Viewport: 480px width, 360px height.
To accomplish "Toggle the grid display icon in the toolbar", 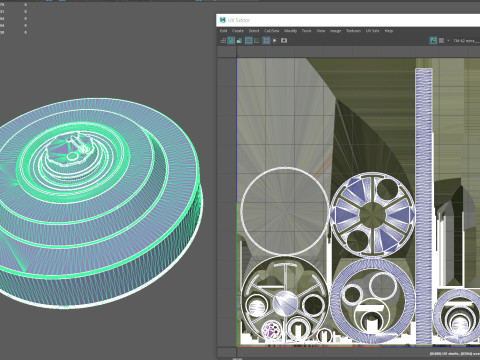I will [x=266, y=41].
